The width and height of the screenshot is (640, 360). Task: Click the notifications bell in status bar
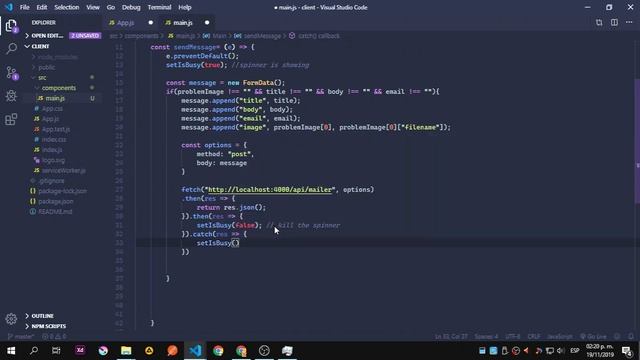click(631, 337)
